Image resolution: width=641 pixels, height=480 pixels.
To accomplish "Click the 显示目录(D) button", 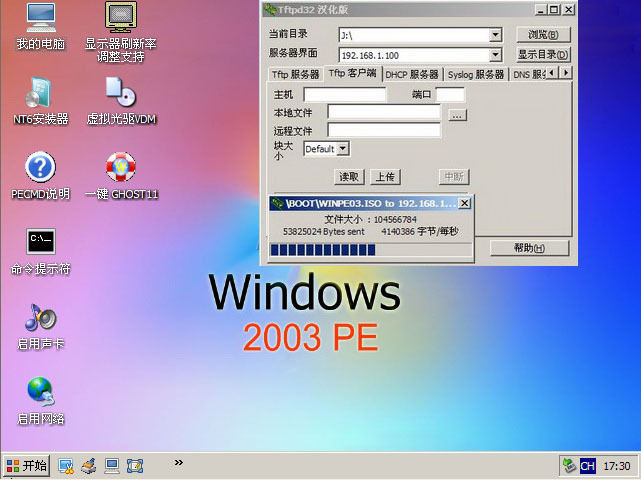I will [x=543, y=54].
